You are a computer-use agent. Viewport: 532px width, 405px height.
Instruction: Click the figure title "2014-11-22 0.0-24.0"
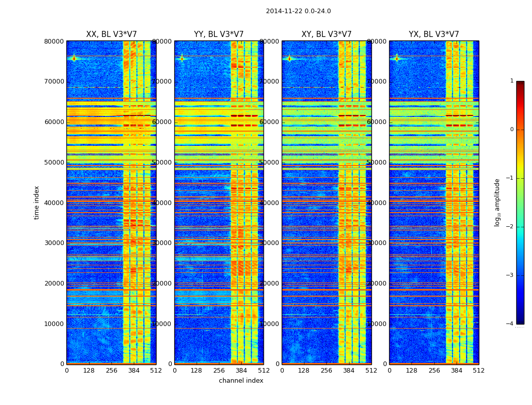click(x=298, y=11)
